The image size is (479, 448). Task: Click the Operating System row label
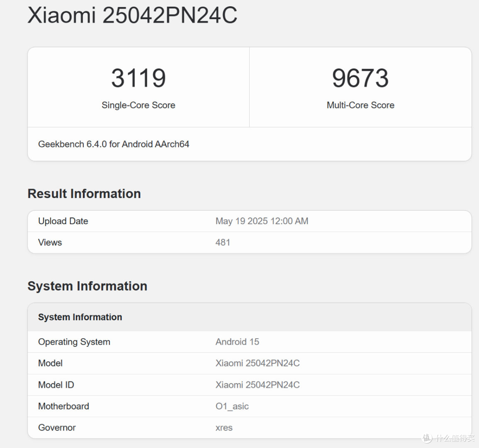click(74, 342)
